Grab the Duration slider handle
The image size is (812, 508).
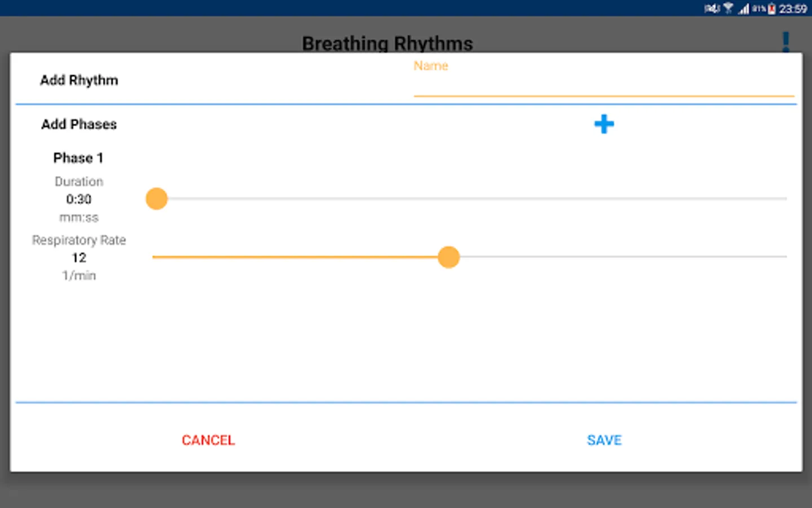[157, 199]
